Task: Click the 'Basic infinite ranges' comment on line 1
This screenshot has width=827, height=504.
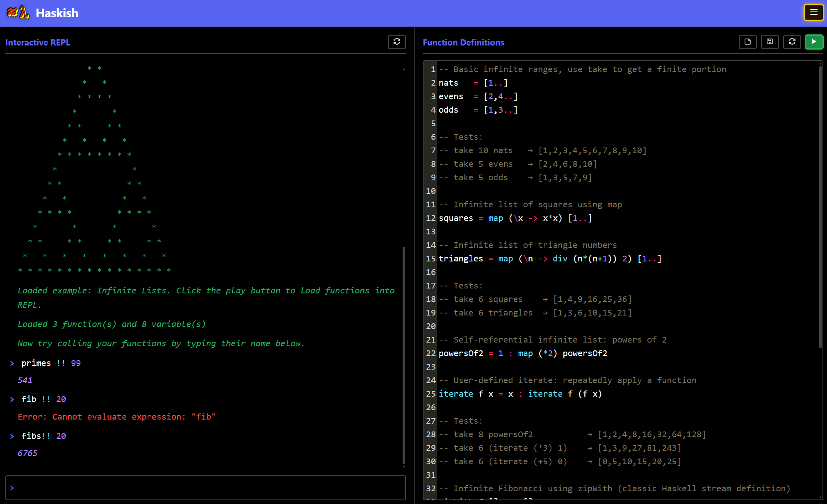Action: pos(582,69)
